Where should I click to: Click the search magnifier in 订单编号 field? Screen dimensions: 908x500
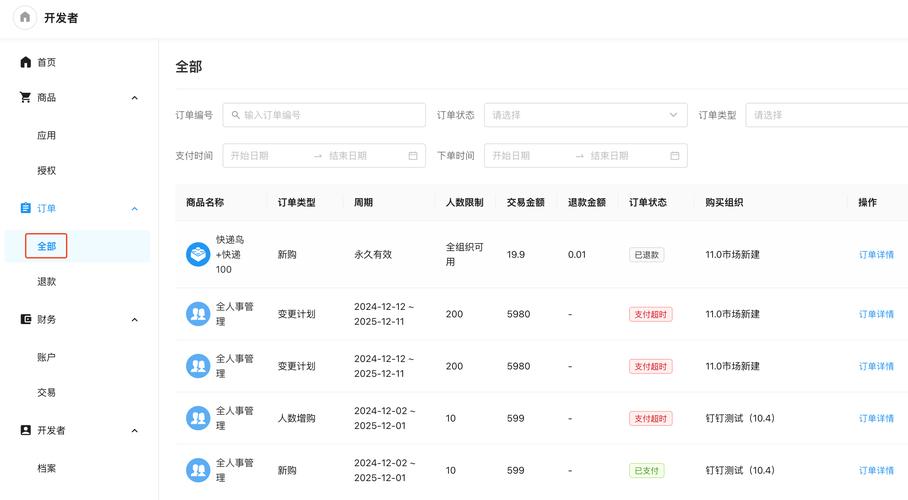point(236,115)
